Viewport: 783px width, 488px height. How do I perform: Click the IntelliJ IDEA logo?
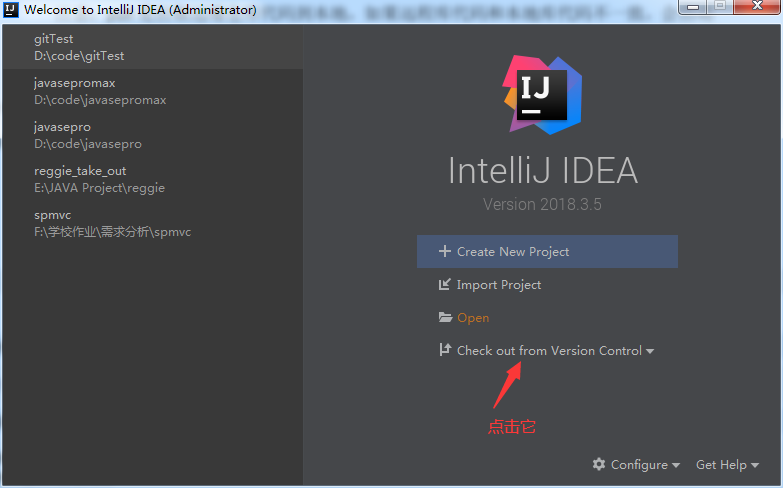[542, 94]
